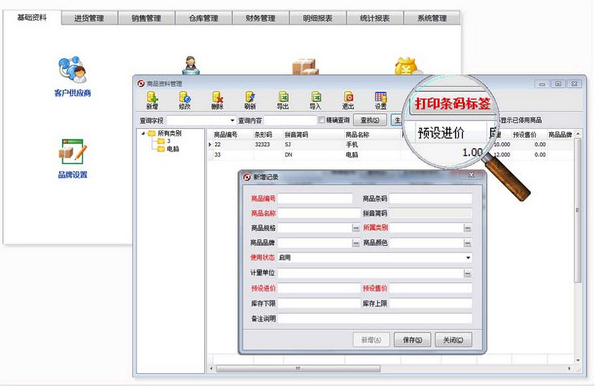Click the 查找 search button
Image resolution: width=595 pixels, height=387 pixels.
point(370,120)
